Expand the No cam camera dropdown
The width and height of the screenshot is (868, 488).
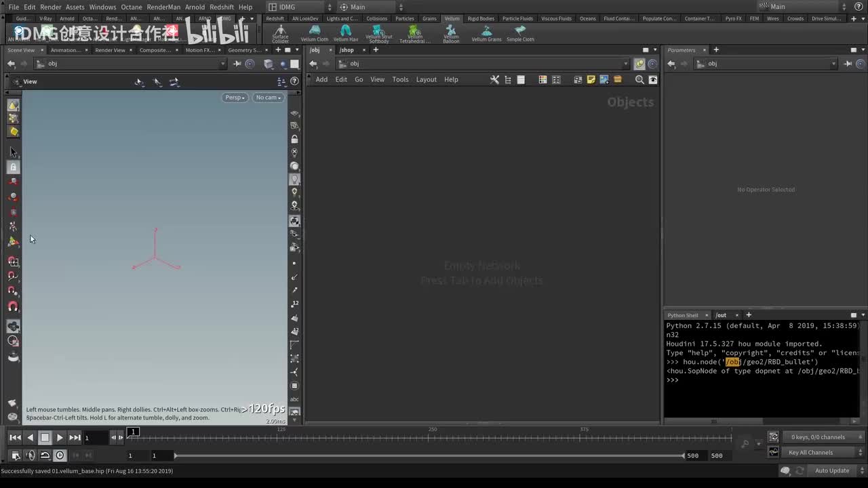tap(268, 98)
